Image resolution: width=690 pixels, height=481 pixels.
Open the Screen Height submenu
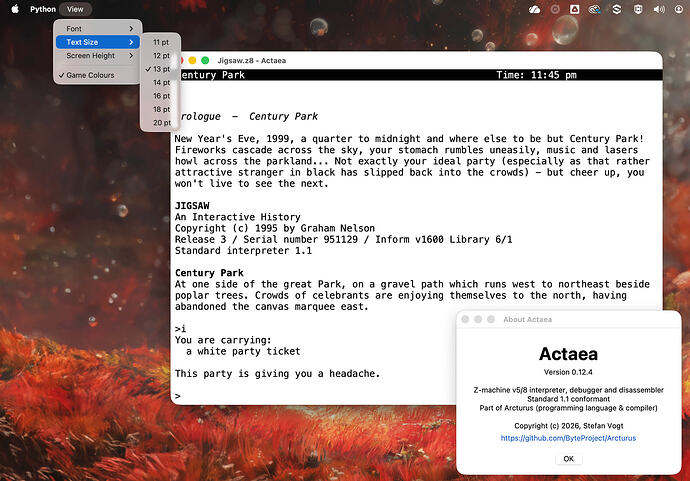(98, 55)
